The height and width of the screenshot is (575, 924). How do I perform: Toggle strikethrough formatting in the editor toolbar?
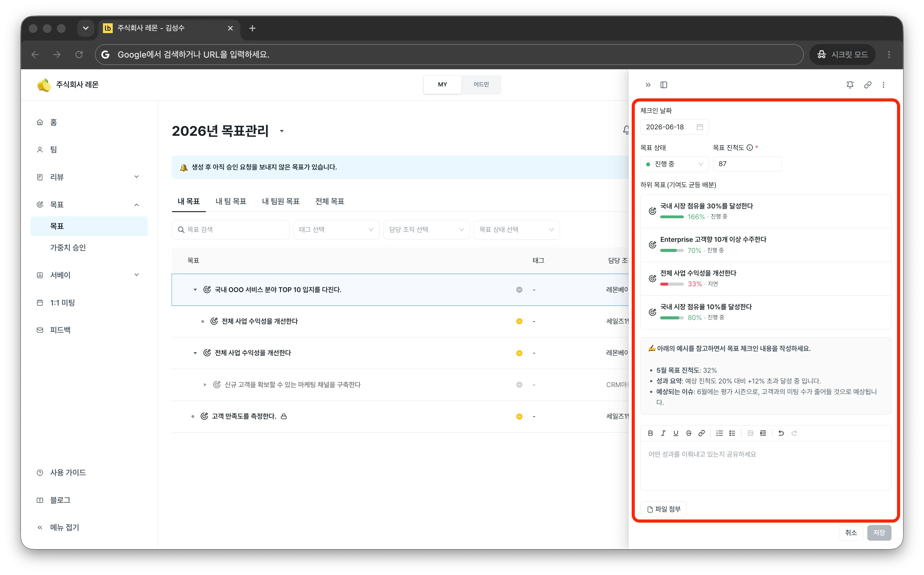click(689, 433)
